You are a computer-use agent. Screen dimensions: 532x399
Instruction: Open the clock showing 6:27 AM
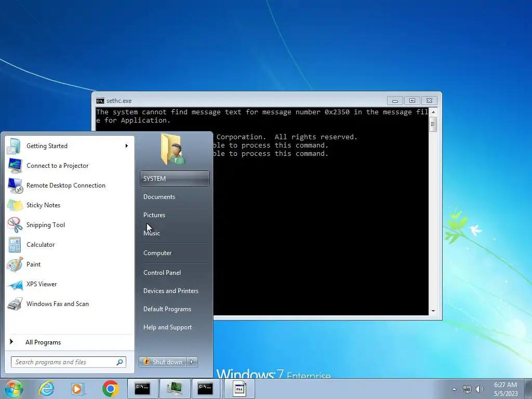506,389
